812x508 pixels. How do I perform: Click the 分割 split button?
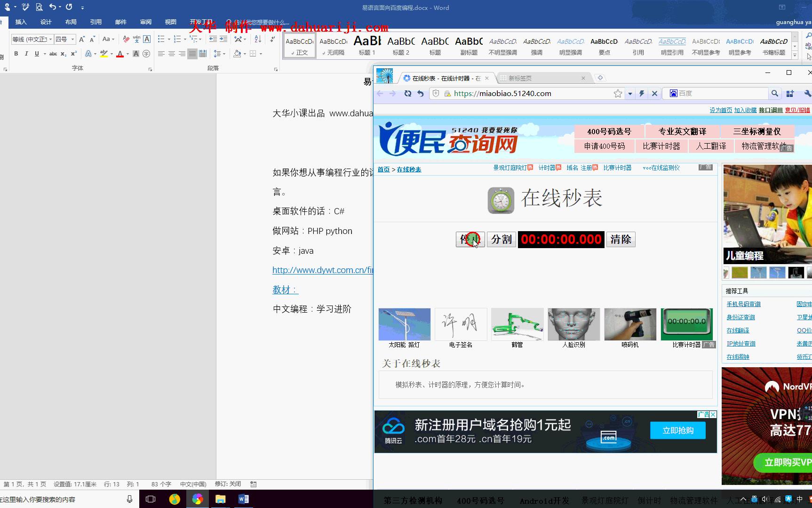click(x=502, y=239)
